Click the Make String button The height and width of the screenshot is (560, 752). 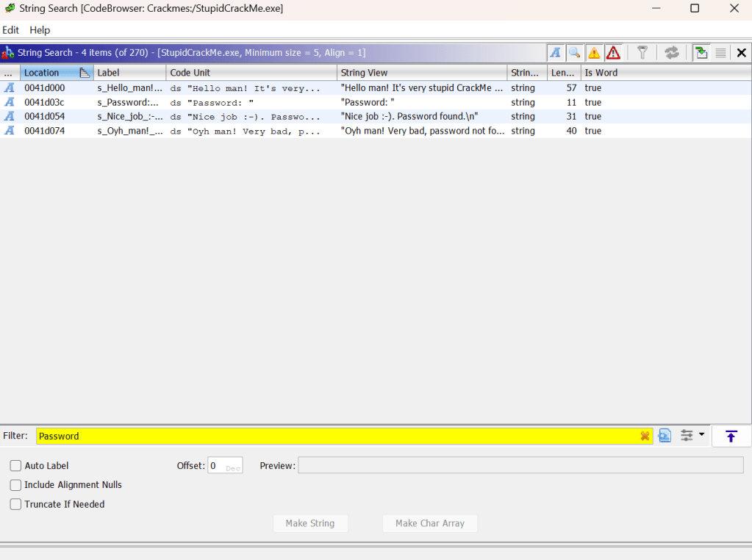point(310,523)
